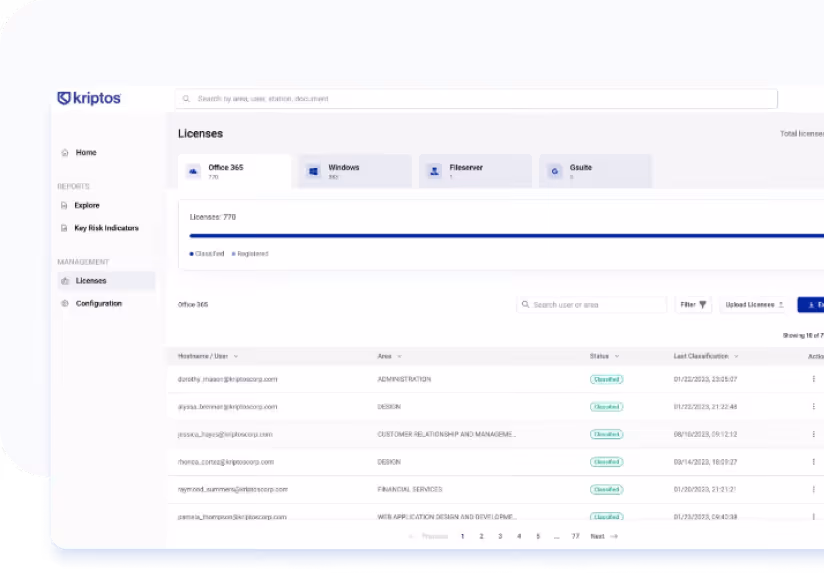Open actions menu for alyssa_brenner row
The image size is (824, 573).
813,407
